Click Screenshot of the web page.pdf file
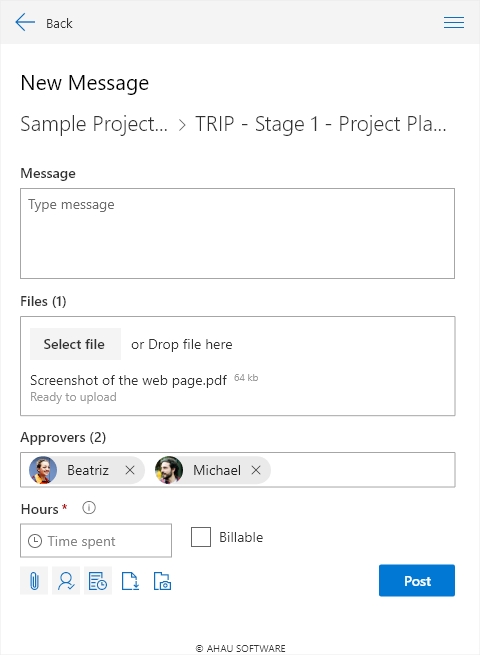This screenshot has height=655, width=480. (x=128, y=381)
